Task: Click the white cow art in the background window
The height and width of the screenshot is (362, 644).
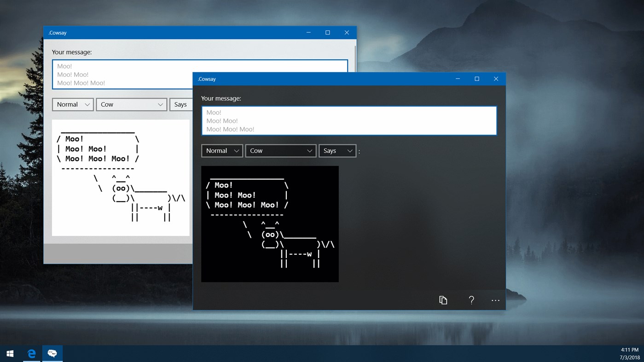Action: [121, 177]
